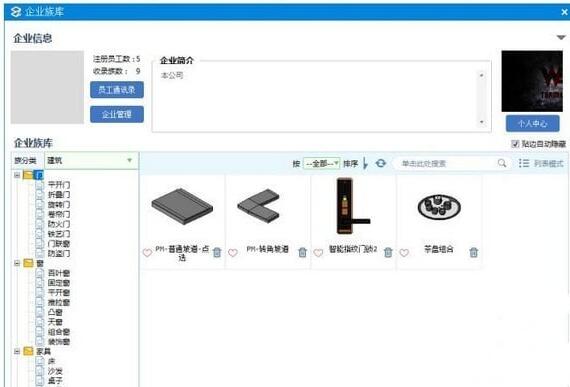Select the 门 folder icon in tree
570x387 pixels.
(x=28, y=175)
